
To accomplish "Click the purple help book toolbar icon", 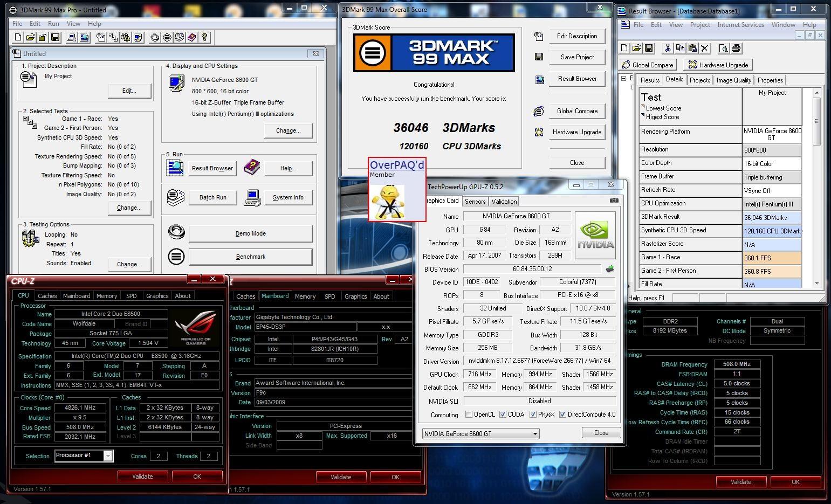I will pos(192,37).
